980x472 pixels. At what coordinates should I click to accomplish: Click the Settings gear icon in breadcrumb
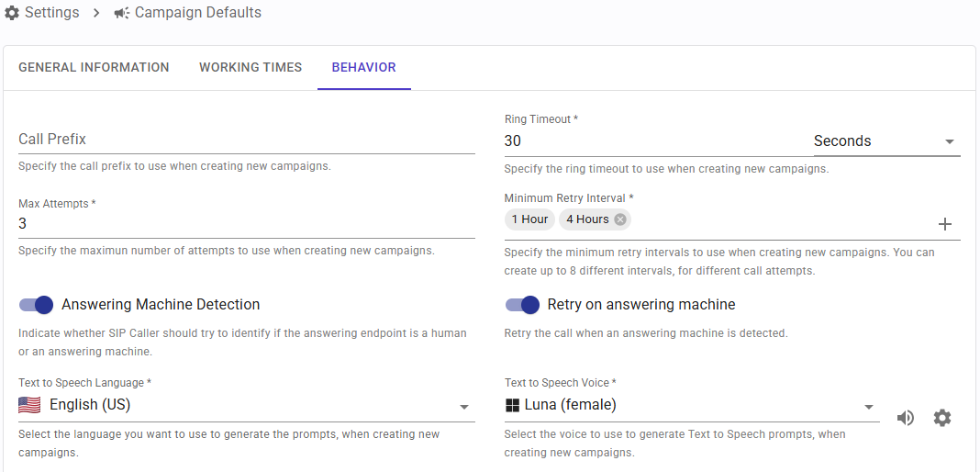[x=12, y=13]
